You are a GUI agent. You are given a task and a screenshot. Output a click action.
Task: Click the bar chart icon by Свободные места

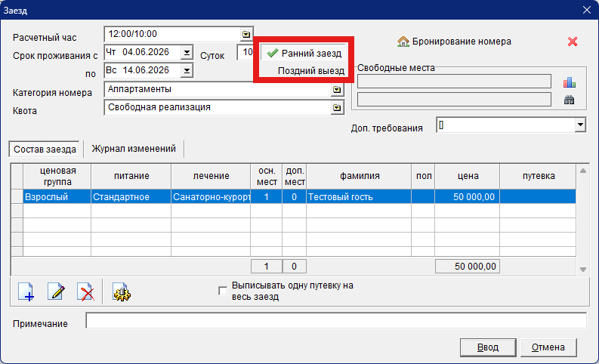[570, 82]
